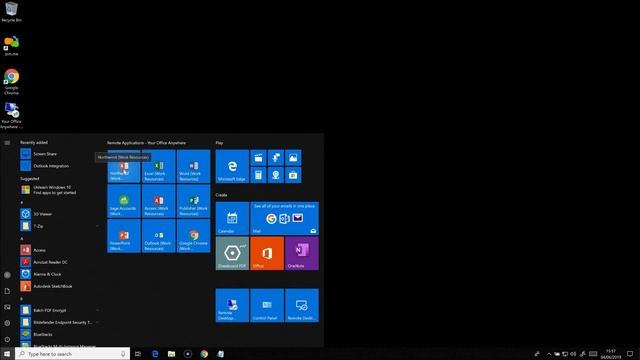
Task: Open the Control Panel tile
Action: [x=267, y=305]
